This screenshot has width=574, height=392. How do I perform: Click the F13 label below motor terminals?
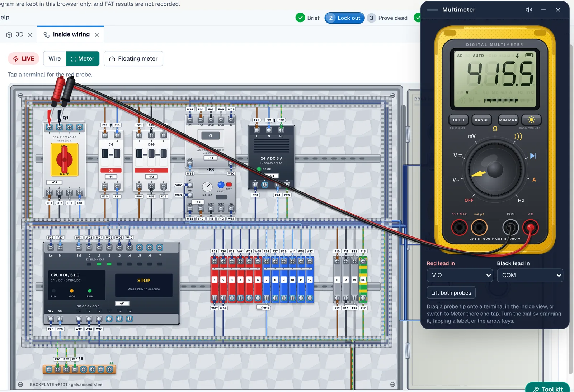coord(337,308)
